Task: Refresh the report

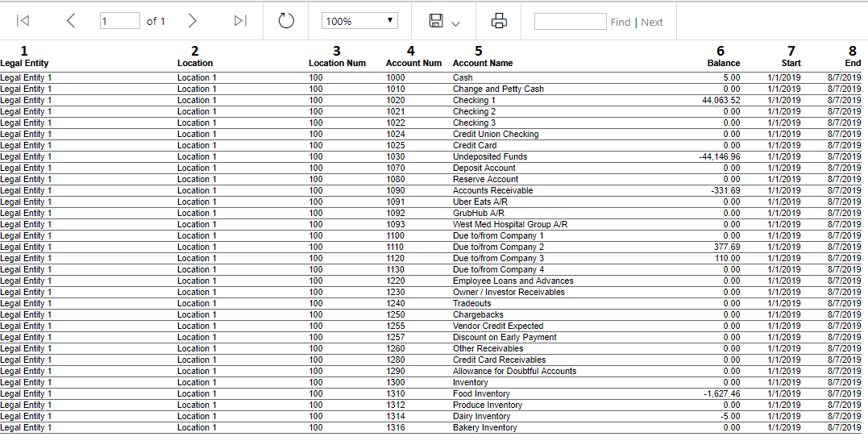Action: pos(285,21)
